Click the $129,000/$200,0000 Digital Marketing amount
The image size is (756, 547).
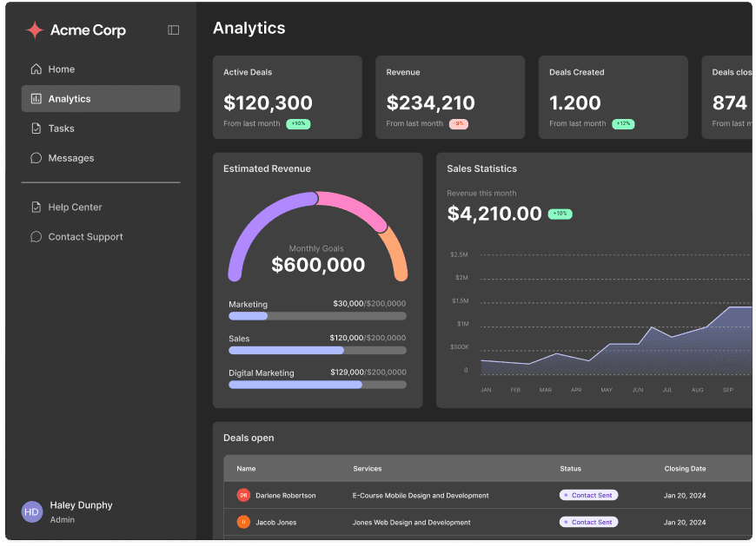(x=368, y=372)
